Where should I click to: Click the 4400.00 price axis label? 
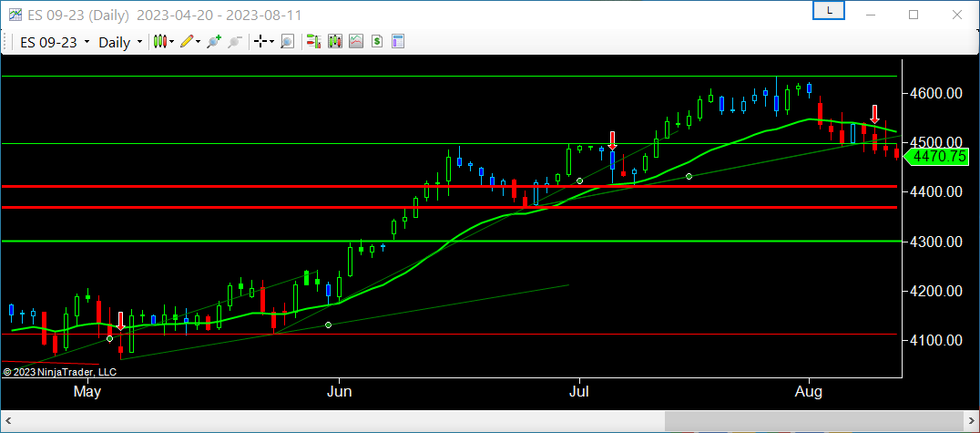coord(935,192)
